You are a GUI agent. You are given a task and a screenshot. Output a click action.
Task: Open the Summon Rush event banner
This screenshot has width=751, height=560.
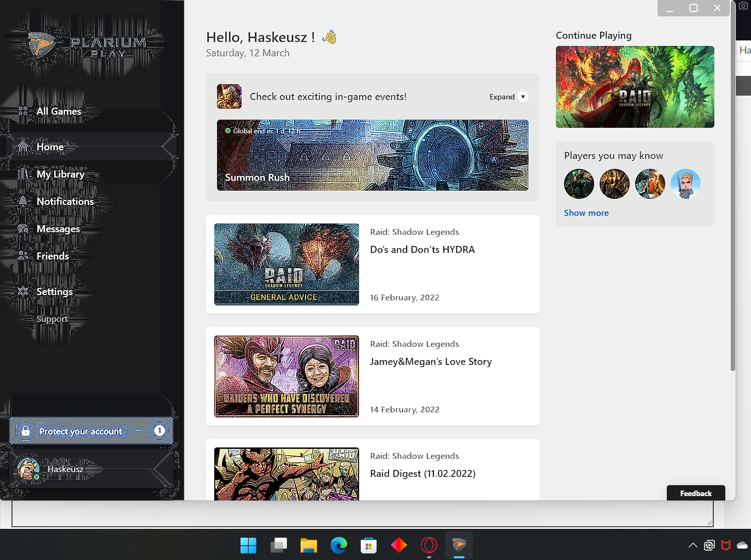tap(373, 155)
